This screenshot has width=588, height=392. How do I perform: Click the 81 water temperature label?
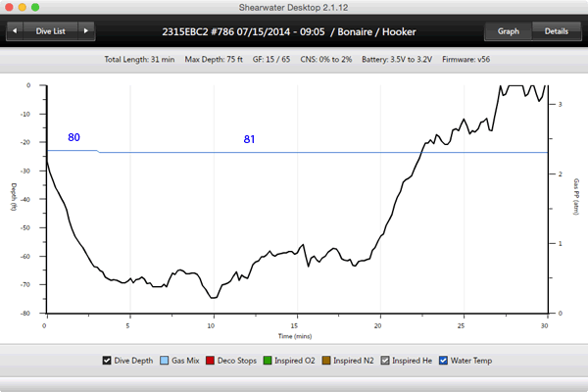coord(250,140)
